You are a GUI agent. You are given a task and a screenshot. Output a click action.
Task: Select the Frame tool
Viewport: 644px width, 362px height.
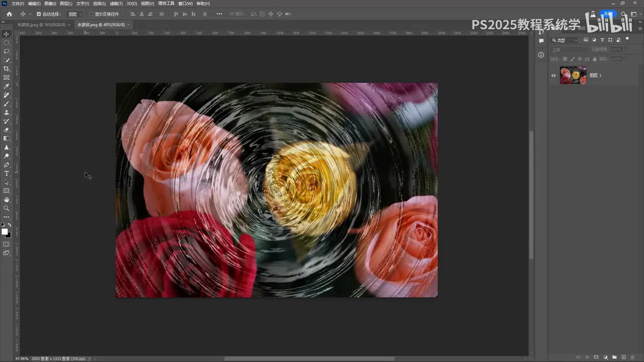(7, 77)
